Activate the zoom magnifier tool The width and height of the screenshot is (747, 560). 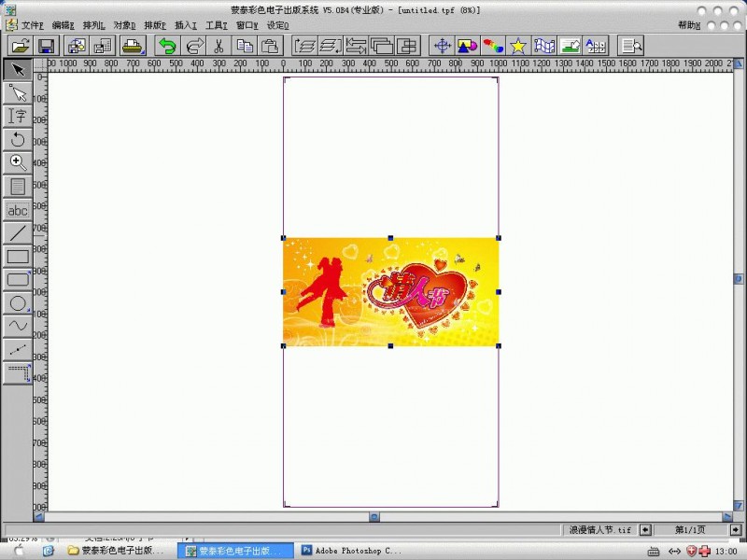tap(17, 162)
